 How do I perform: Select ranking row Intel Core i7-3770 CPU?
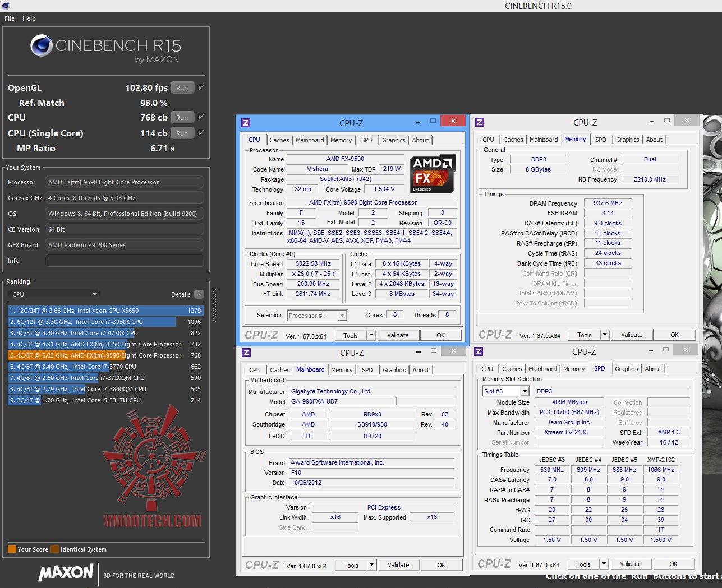tap(105, 367)
